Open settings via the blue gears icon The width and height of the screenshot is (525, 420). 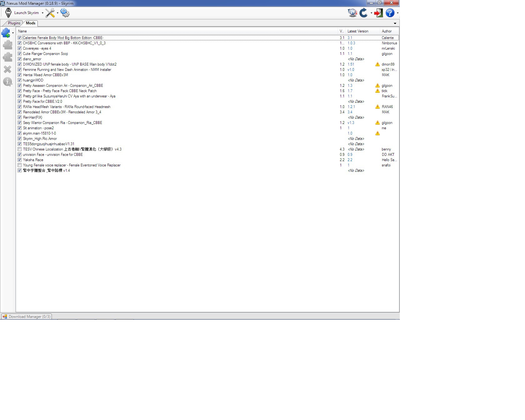tap(65, 13)
